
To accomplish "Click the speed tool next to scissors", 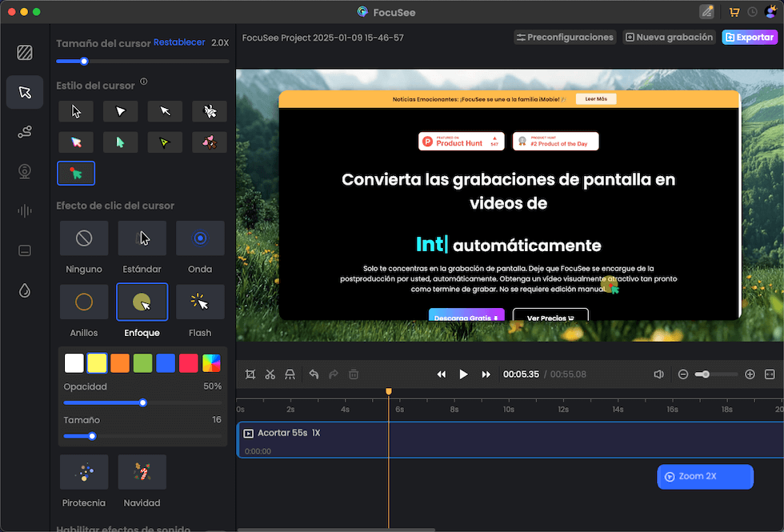I will click(x=290, y=374).
